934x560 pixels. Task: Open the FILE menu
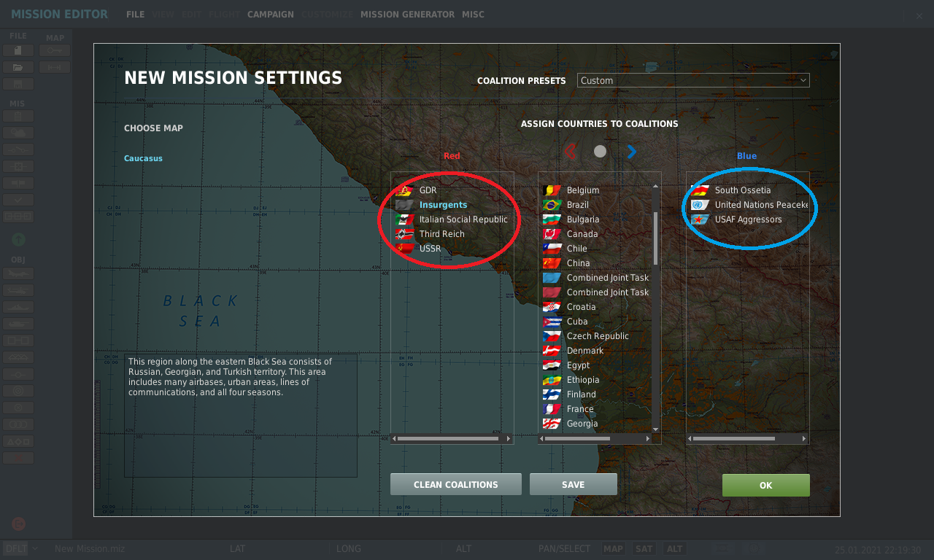tap(135, 15)
